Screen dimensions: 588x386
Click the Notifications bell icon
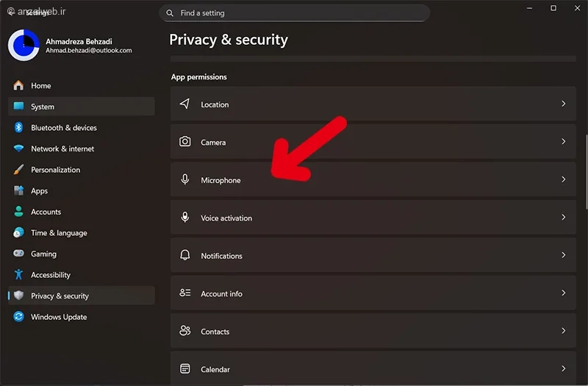pos(185,255)
